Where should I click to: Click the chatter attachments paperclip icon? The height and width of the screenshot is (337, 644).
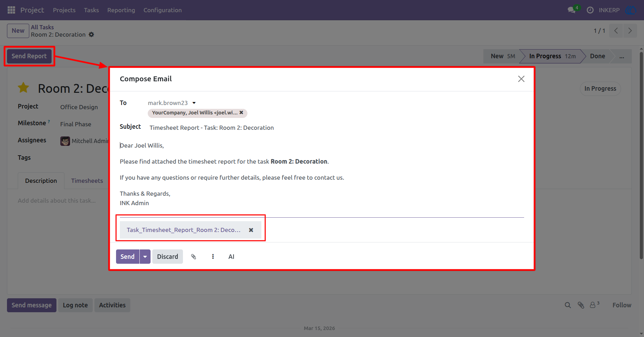coord(581,305)
